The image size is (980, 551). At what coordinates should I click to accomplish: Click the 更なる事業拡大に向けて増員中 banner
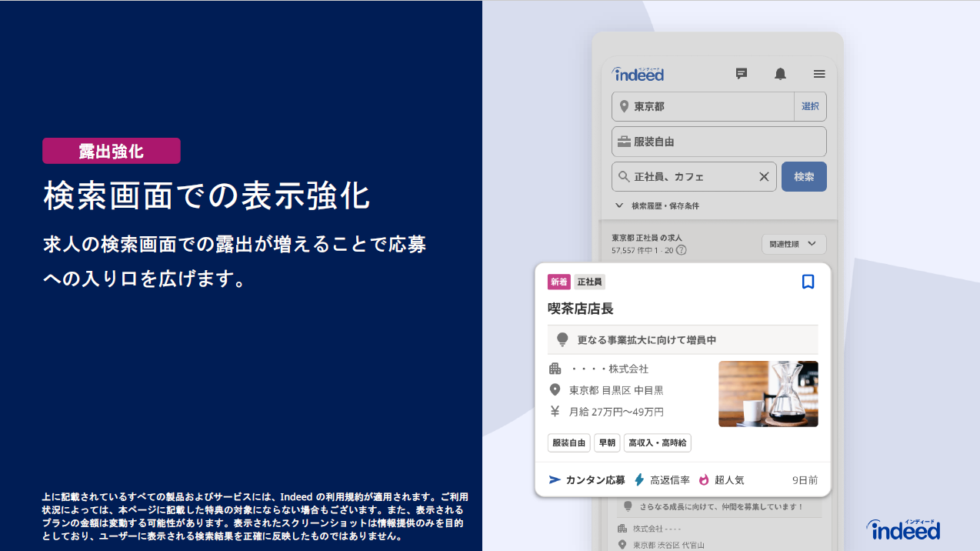[x=683, y=339]
